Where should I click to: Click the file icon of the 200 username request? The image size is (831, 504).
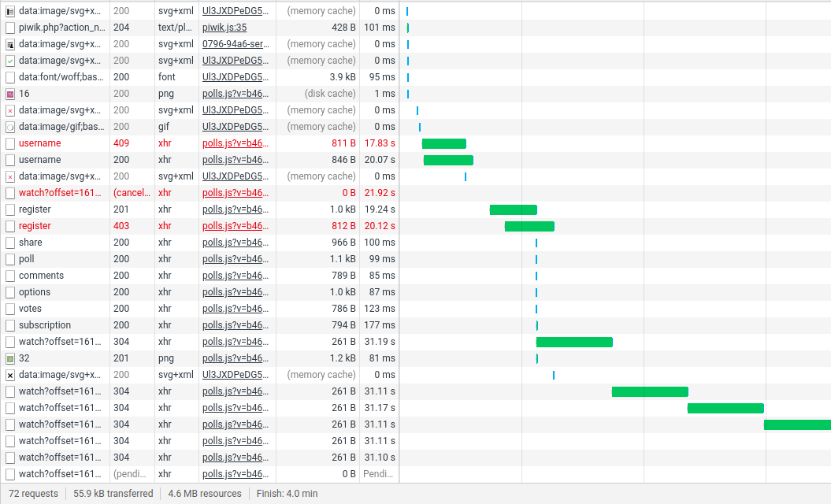[10, 160]
